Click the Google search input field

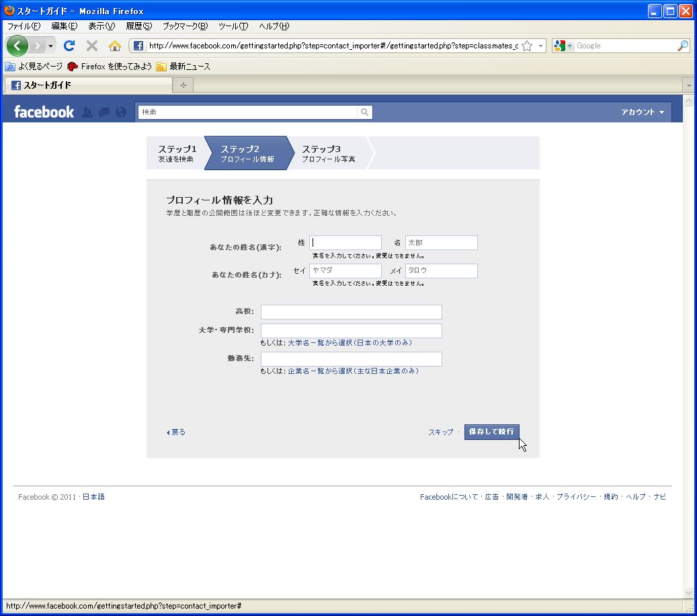click(x=625, y=46)
